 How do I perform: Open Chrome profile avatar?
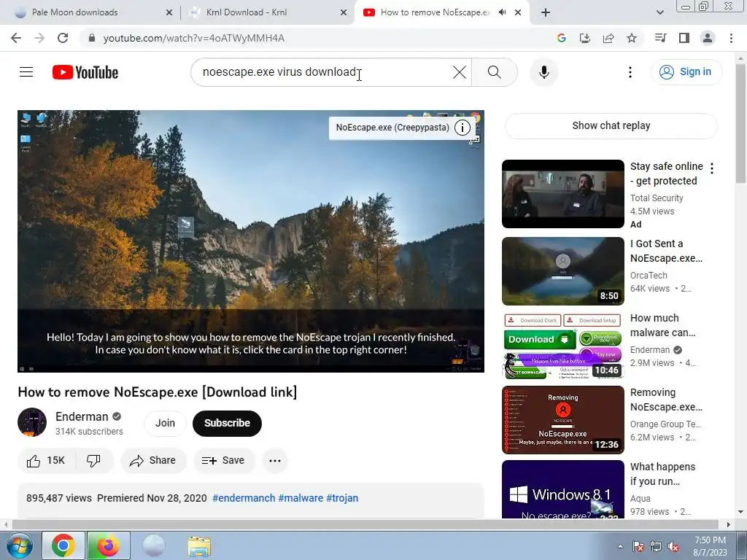(x=708, y=38)
